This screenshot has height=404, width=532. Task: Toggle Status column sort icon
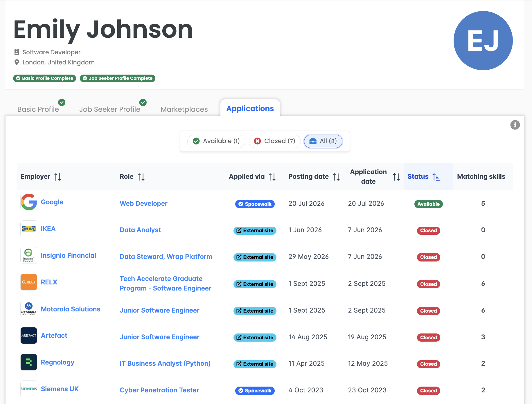(436, 177)
